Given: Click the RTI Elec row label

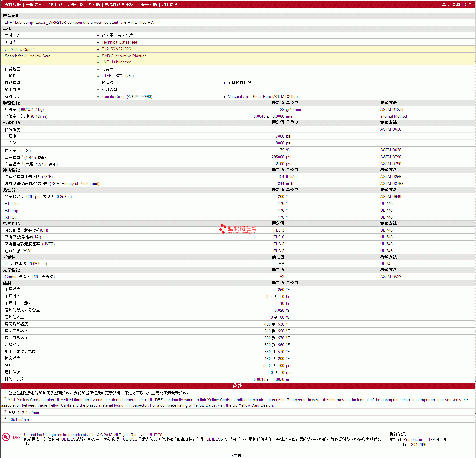Looking at the screenshot, I should 12,204.
